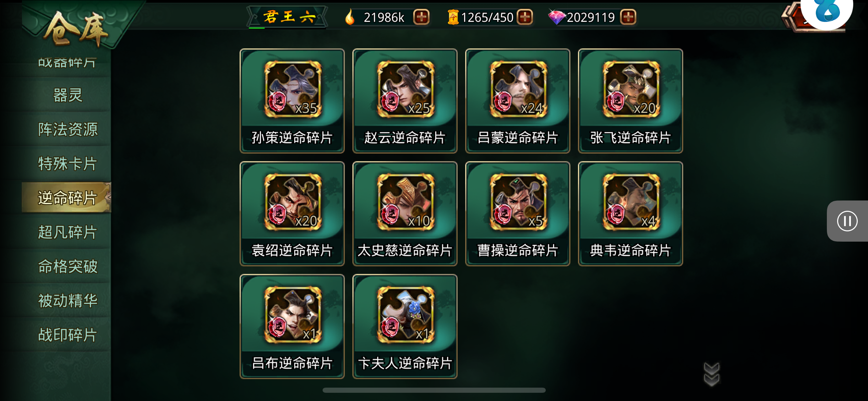Pause with the floating pause button
This screenshot has height=401, width=868.
[847, 221]
